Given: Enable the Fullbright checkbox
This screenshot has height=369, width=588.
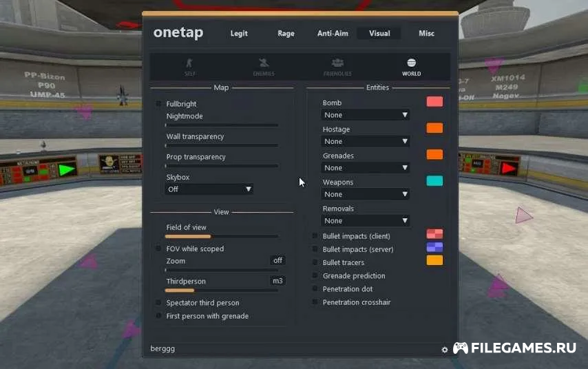Looking at the screenshot, I should click(158, 104).
